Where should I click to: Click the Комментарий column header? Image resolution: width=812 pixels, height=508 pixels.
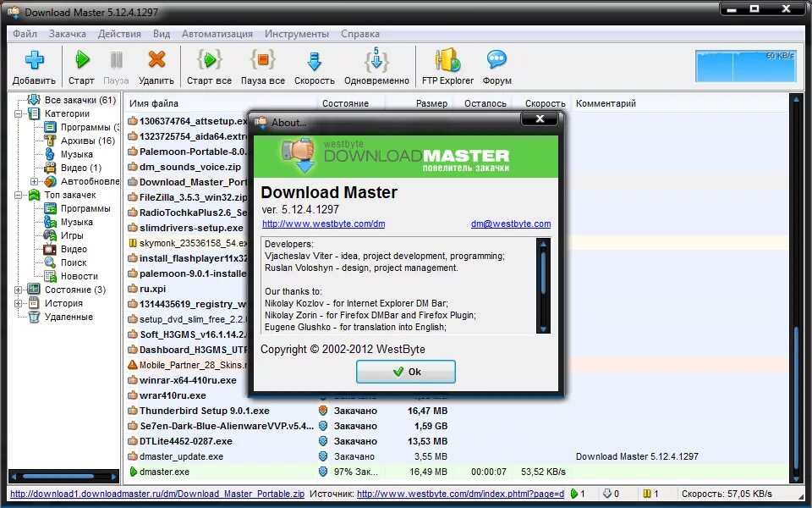680,103
